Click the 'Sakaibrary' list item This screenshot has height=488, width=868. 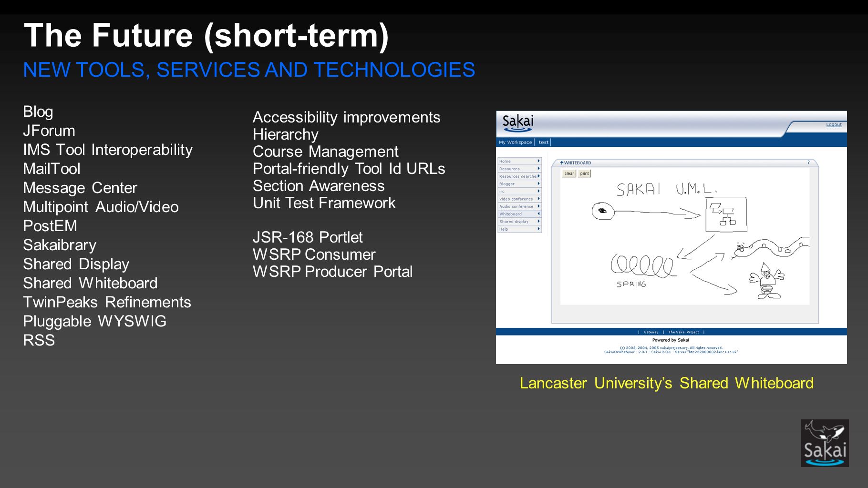(60, 245)
